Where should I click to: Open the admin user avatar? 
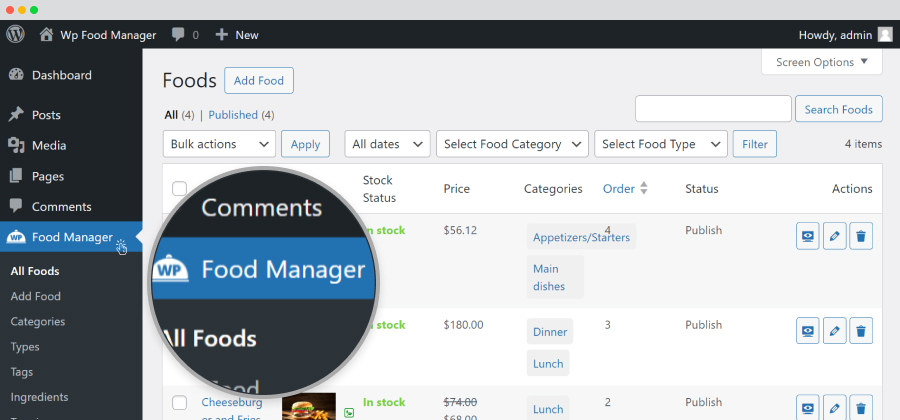point(885,35)
